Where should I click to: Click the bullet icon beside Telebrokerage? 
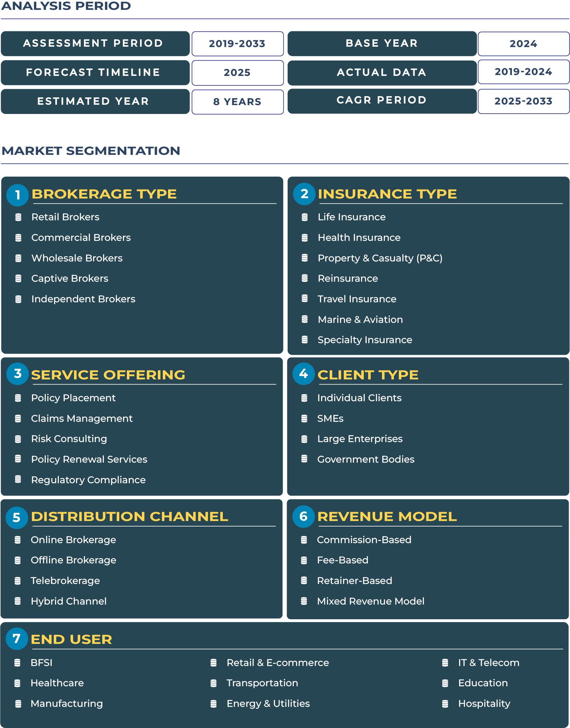18,581
